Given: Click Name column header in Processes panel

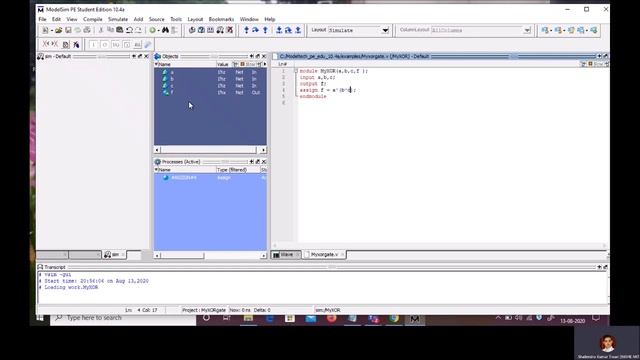Looking at the screenshot, I should pyautogui.click(x=185, y=170).
